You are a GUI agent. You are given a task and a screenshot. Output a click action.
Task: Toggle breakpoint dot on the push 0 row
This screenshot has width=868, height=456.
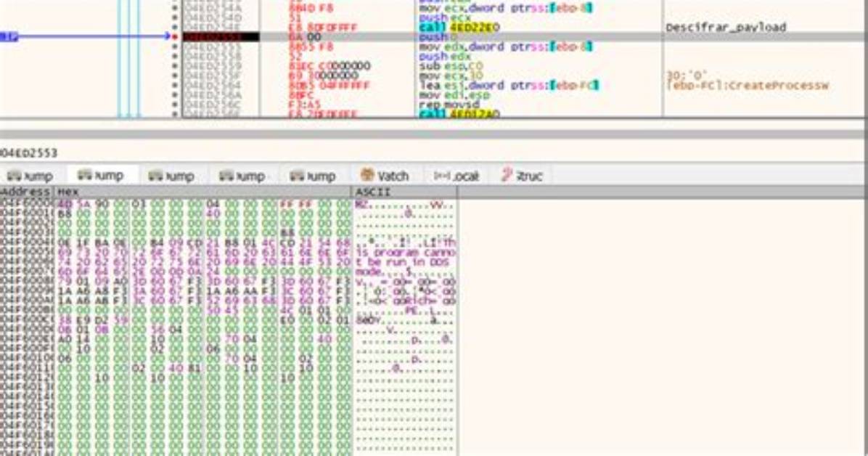[175, 37]
